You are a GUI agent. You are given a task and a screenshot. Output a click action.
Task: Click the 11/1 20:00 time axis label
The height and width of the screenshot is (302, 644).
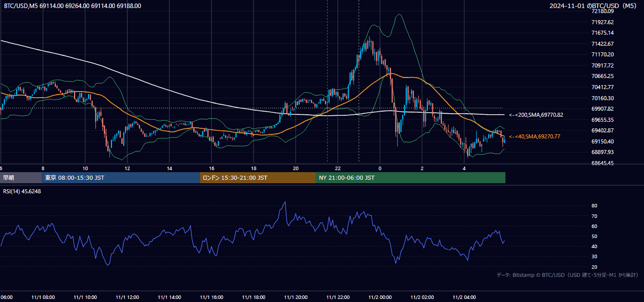(296, 297)
